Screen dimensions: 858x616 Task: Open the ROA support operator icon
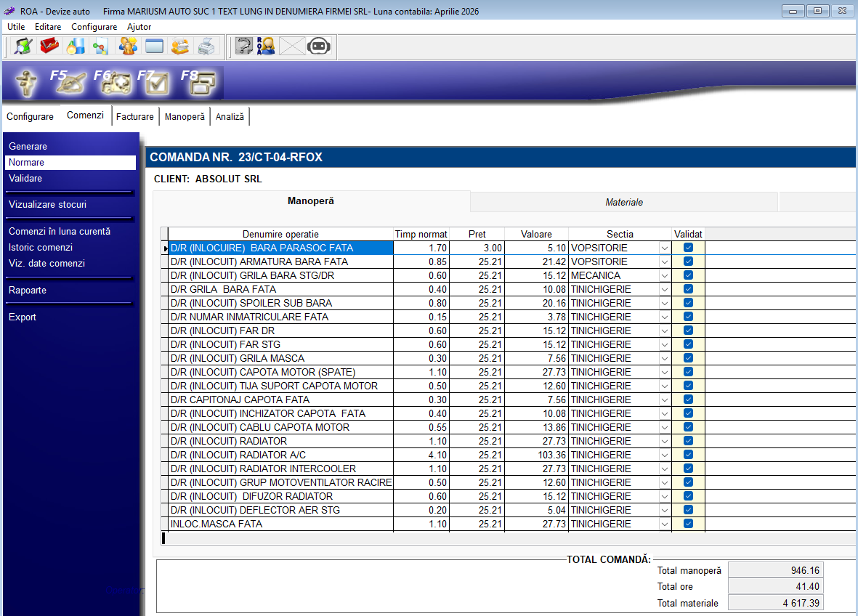tap(266, 46)
